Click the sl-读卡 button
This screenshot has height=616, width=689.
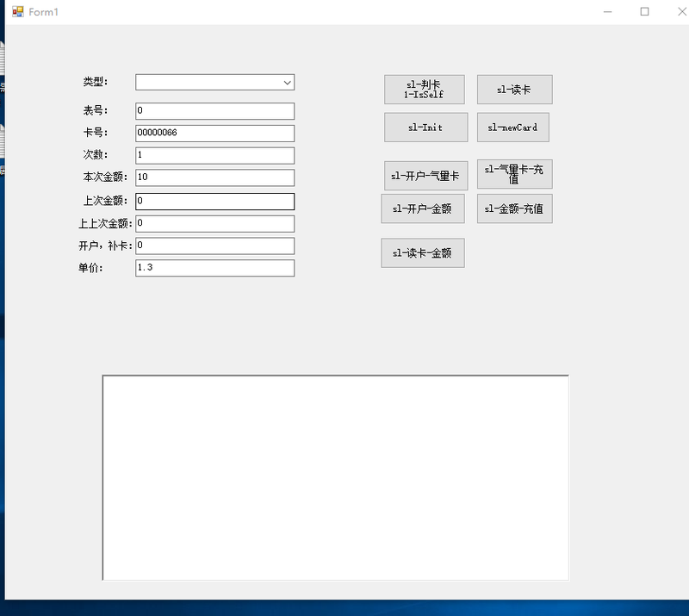click(x=514, y=90)
